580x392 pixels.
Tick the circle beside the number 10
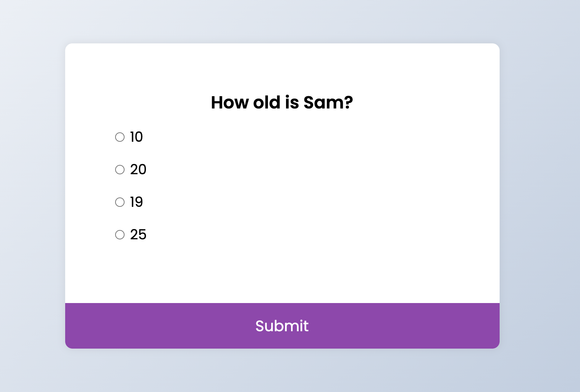pos(120,137)
